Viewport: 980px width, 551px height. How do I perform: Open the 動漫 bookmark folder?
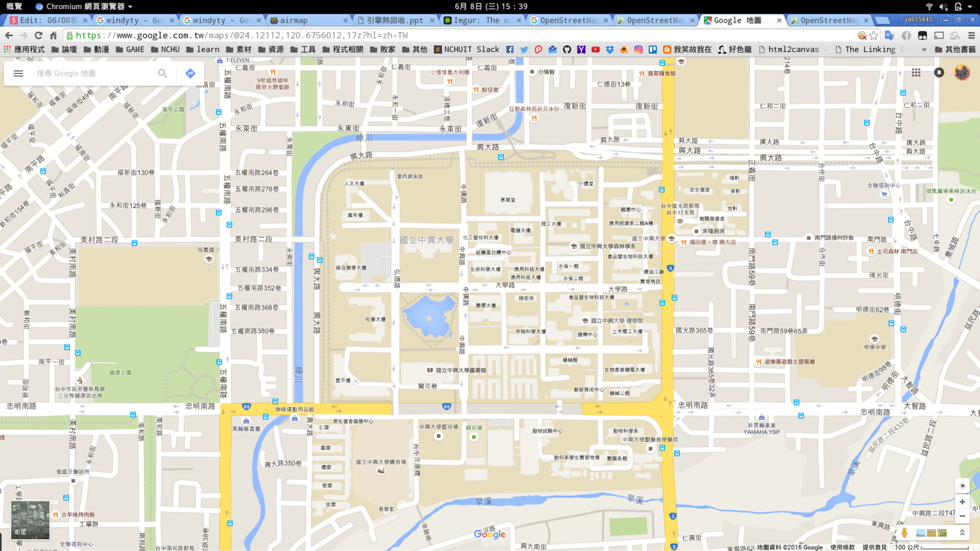click(96, 50)
